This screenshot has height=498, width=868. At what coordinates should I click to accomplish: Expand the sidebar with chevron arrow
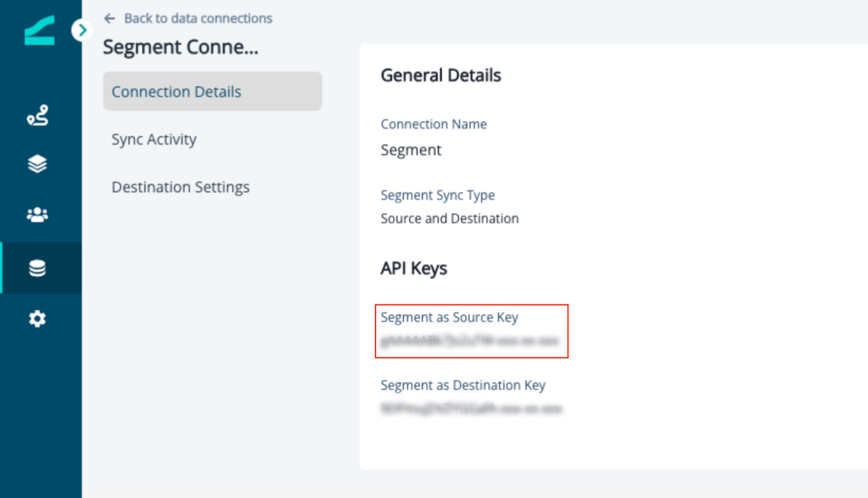tap(82, 30)
